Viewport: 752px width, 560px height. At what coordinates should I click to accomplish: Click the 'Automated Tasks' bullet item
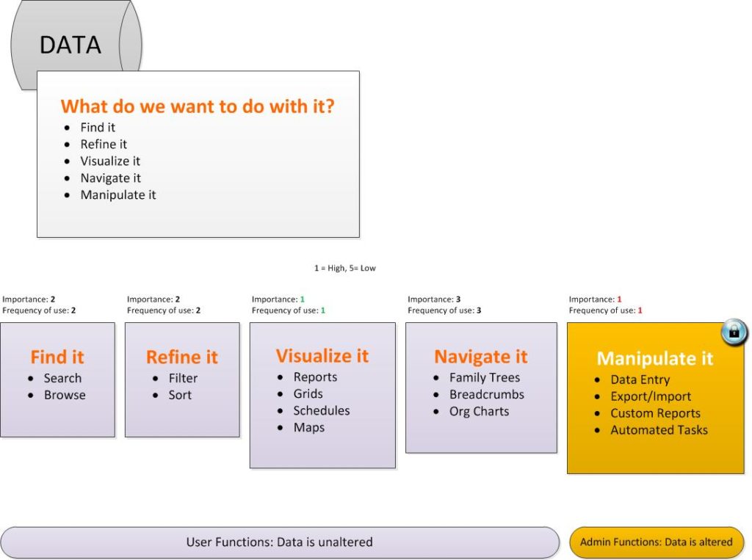click(659, 430)
